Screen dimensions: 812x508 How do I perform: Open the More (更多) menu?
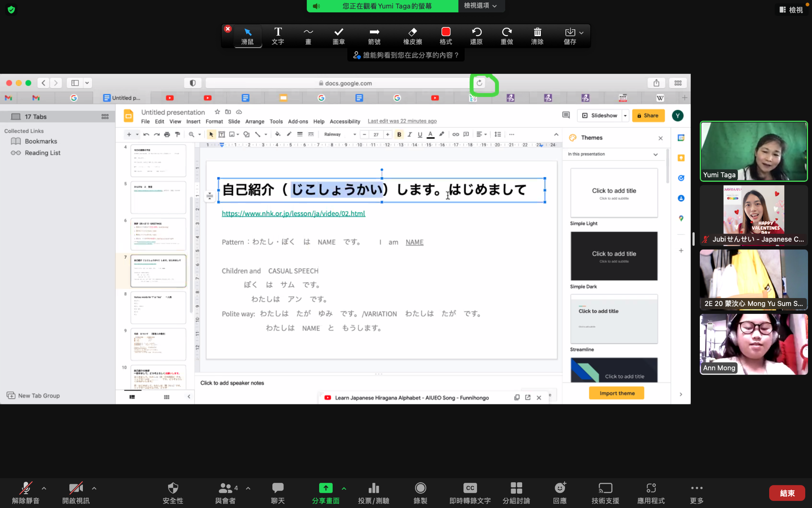(696, 493)
